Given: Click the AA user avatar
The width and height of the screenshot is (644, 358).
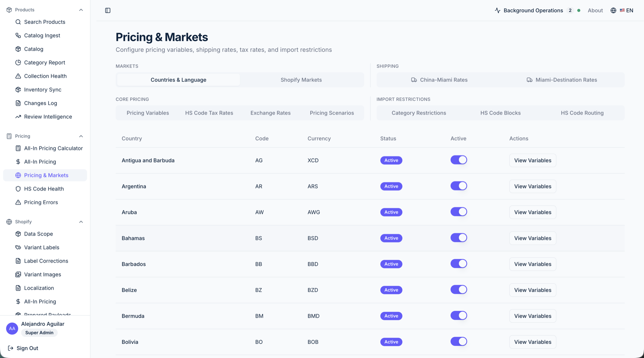Looking at the screenshot, I should pos(12,328).
